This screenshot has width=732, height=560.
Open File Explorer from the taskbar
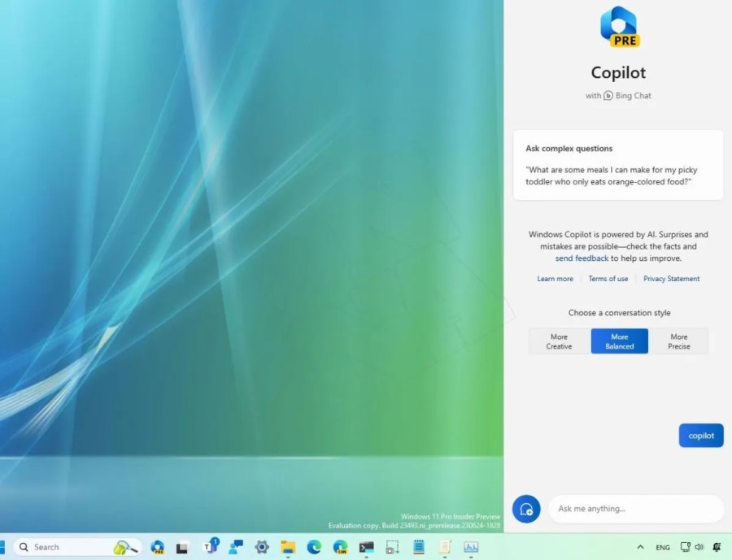coord(288,547)
